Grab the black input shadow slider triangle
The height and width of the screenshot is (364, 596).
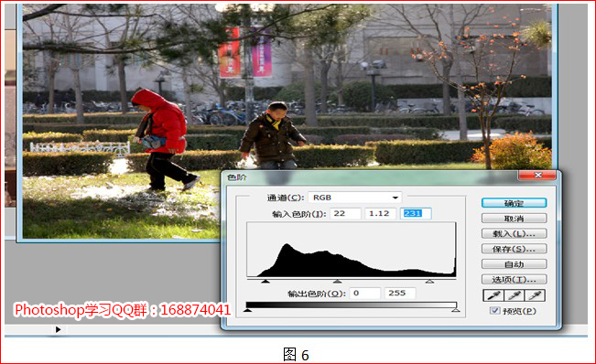265,282
